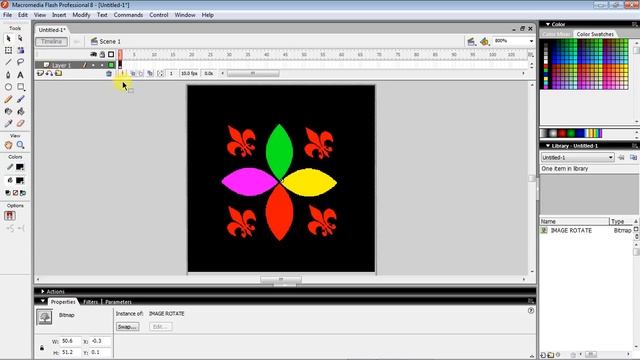Open the Commands menu
This screenshot has width=640, height=360.
coord(128,15)
